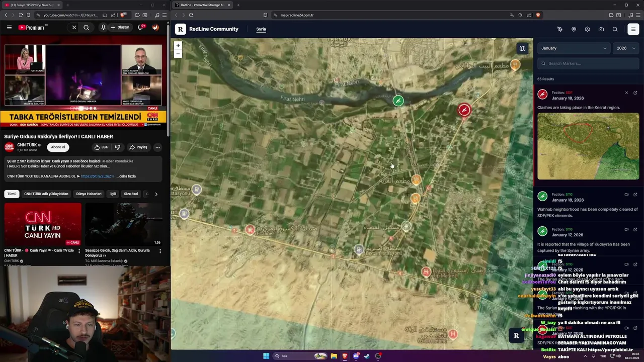Open YouTube account avatar menu

click(x=155, y=28)
